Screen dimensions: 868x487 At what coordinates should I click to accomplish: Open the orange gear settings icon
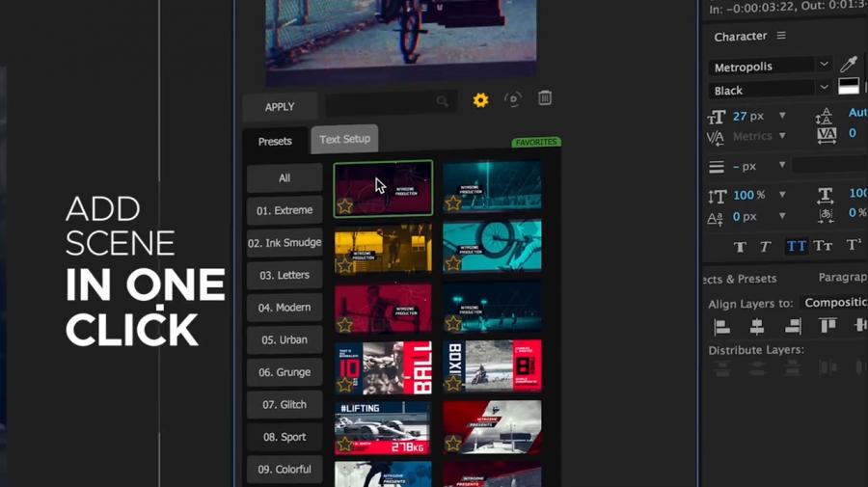point(480,100)
